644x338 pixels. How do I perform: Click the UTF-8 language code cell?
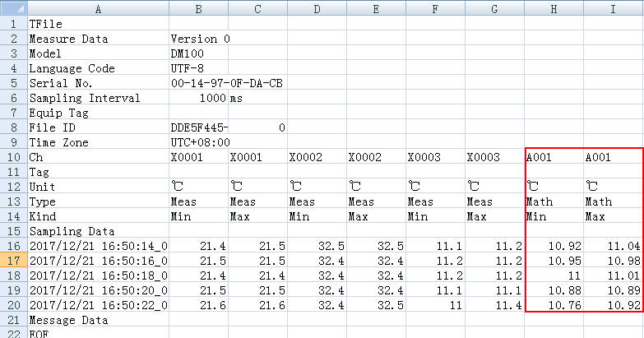click(198, 68)
